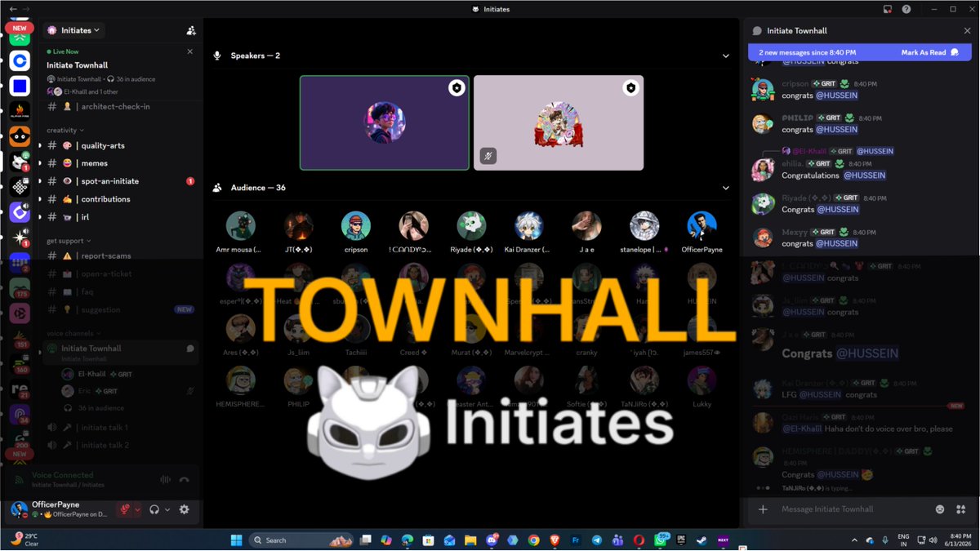Click Amr mousa's audience avatar

(240, 226)
